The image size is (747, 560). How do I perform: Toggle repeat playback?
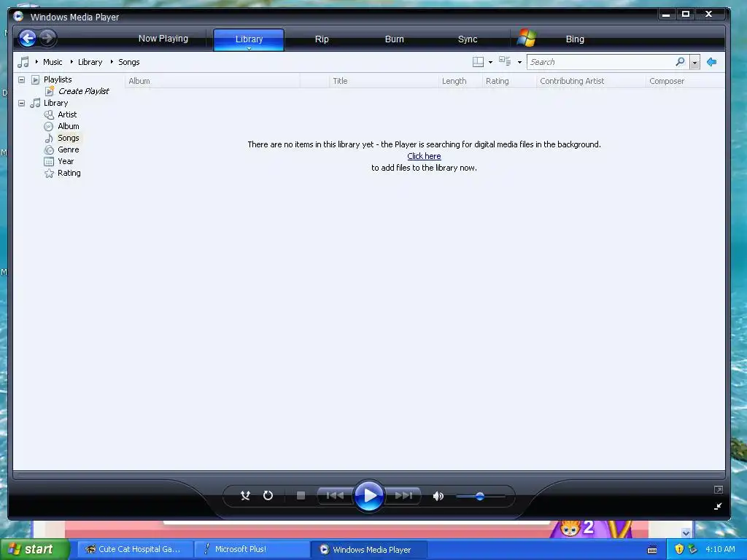coord(268,496)
